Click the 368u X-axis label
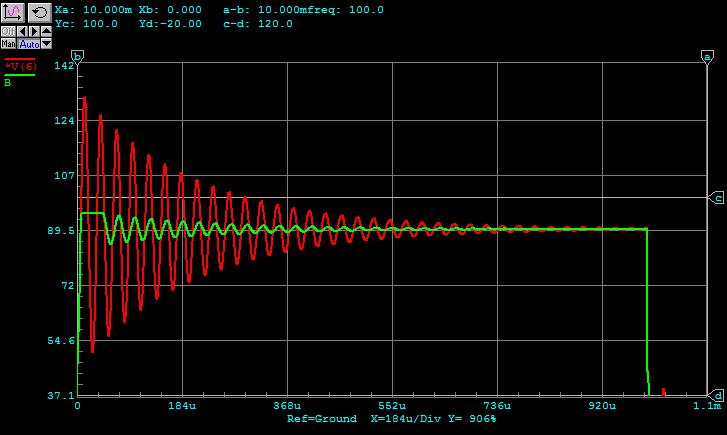The width and height of the screenshot is (727, 435). coord(287,406)
